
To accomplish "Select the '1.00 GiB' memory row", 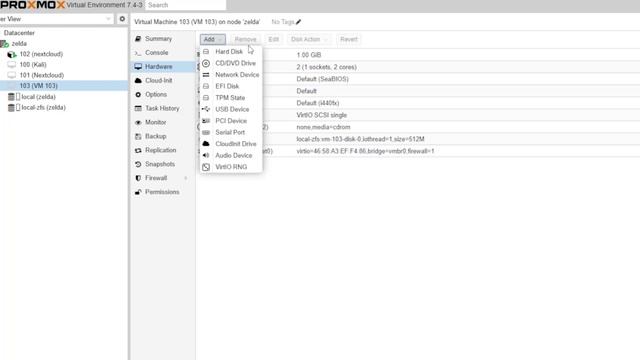I will 418,55.
